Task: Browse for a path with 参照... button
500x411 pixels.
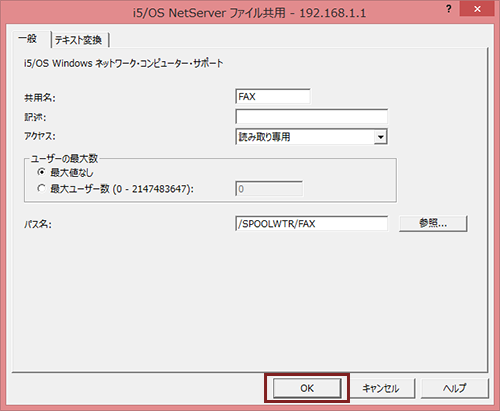Action: tap(433, 223)
